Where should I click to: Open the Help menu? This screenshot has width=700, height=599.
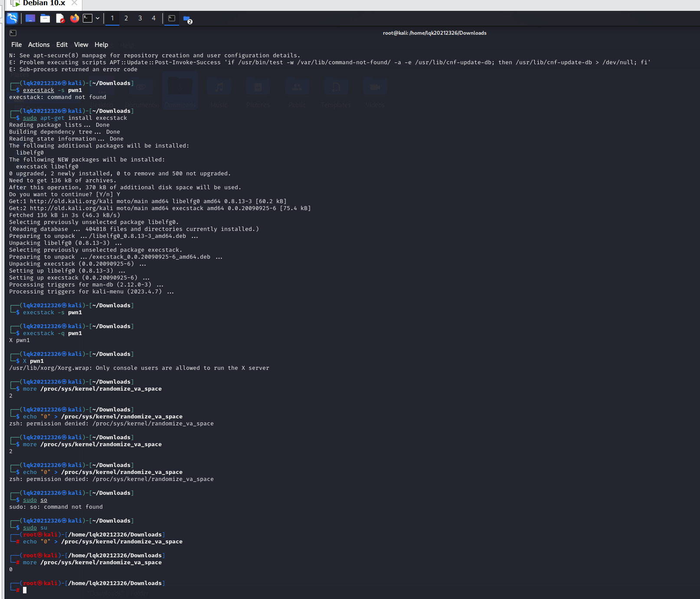[101, 45]
